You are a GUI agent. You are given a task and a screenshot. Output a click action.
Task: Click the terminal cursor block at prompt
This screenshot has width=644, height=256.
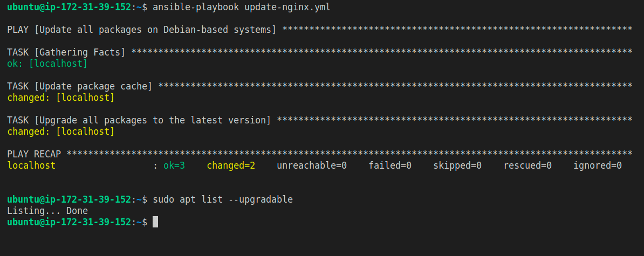click(155, 222)
